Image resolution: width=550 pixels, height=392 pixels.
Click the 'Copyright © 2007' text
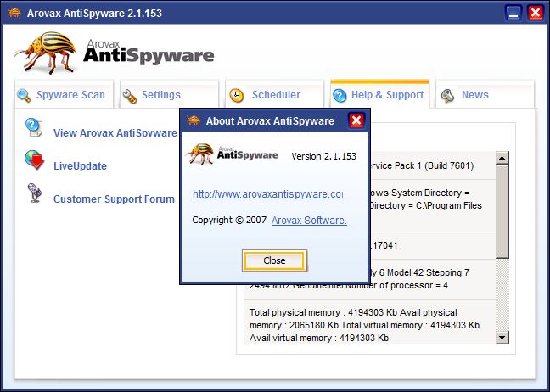tap(229, 221)
